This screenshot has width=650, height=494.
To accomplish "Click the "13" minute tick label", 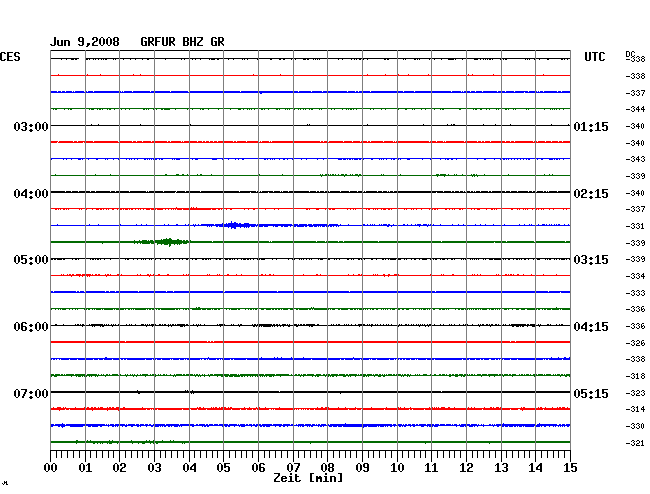I will [501, 468].
